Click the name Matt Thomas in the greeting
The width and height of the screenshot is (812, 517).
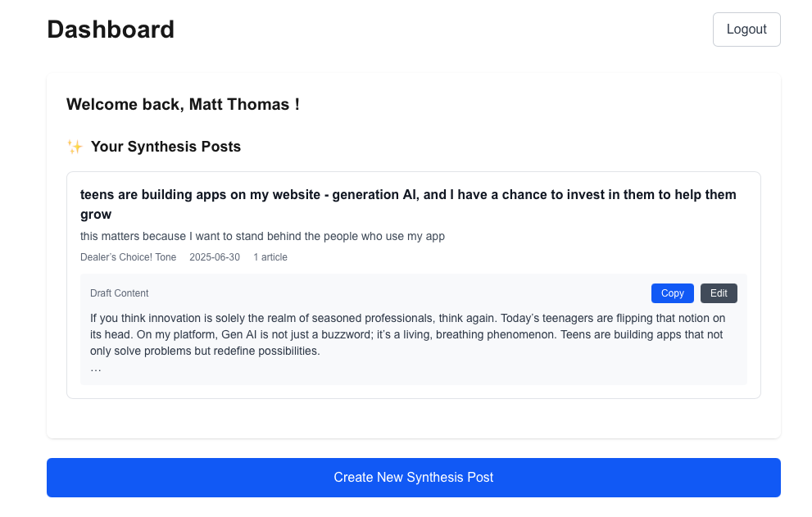coord(239,104)
